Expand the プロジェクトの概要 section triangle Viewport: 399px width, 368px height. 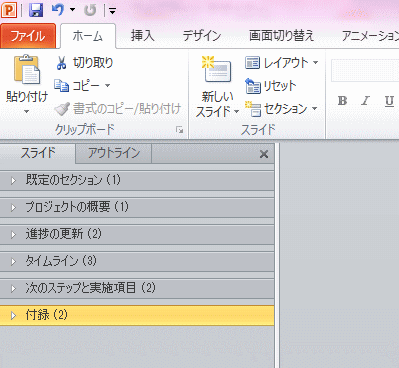click(x=13, y=208)
